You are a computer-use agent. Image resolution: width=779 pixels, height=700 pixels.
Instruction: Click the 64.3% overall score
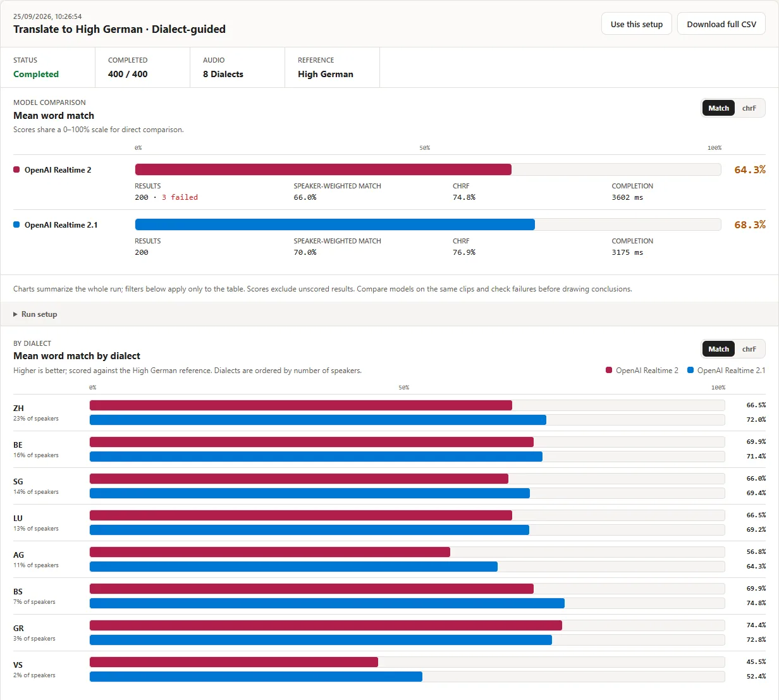tap(750, 169)
